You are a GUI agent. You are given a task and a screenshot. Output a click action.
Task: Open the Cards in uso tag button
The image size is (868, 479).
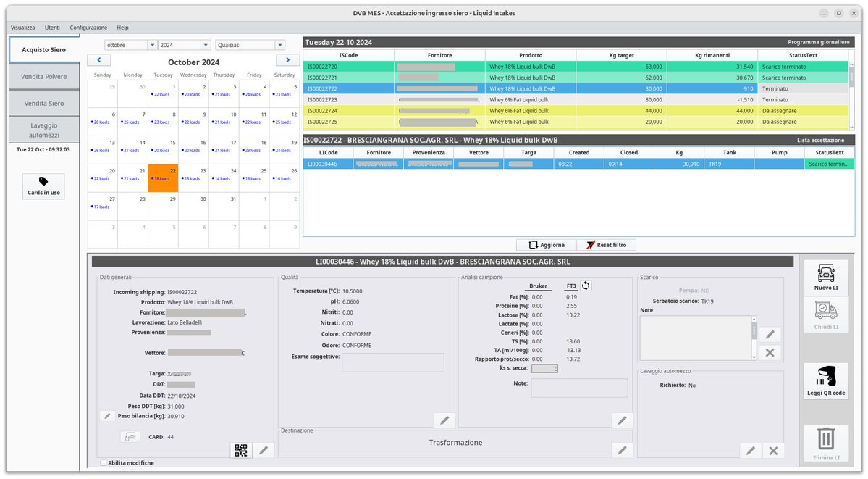coord(43,186)
